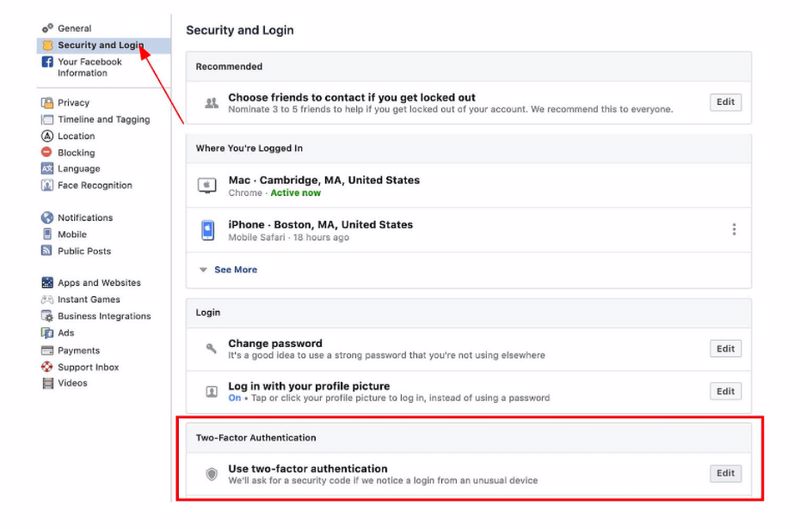
Task: Click the Business Integrations gear icon
Action: click(x=47, y=316)
